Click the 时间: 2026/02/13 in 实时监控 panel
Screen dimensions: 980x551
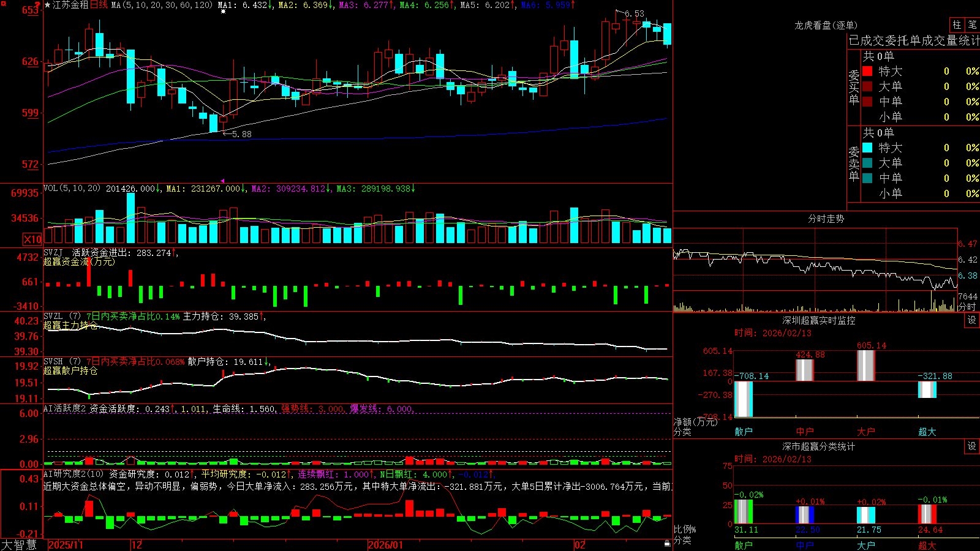tap(773, 333)
